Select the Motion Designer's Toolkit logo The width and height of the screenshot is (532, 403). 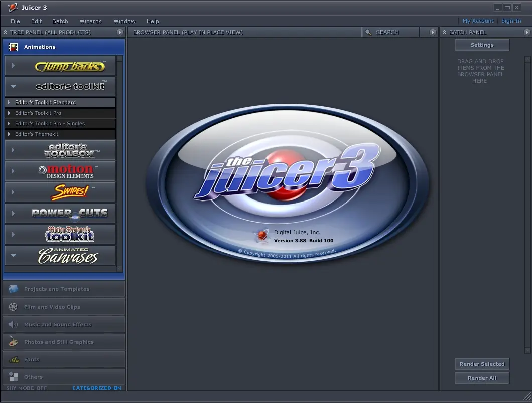pyautogui.click(x=70, y=234)
